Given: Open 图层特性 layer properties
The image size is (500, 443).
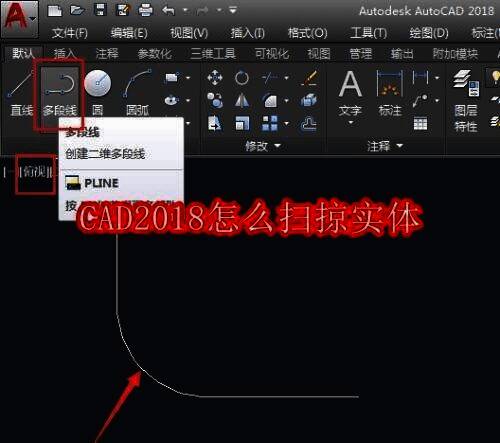Looking at the screenshot, I should pyautogui.click(x=466, y=102).
